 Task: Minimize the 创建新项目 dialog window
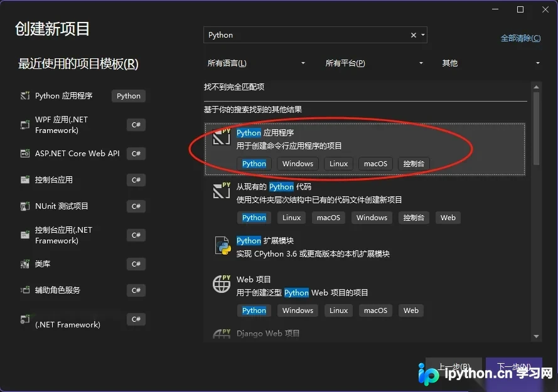[495, 9]
